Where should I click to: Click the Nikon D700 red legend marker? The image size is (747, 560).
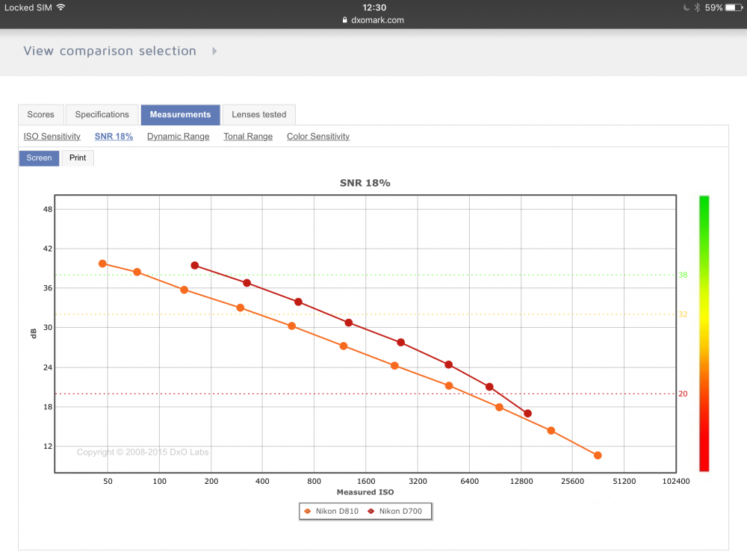[371, 511]
